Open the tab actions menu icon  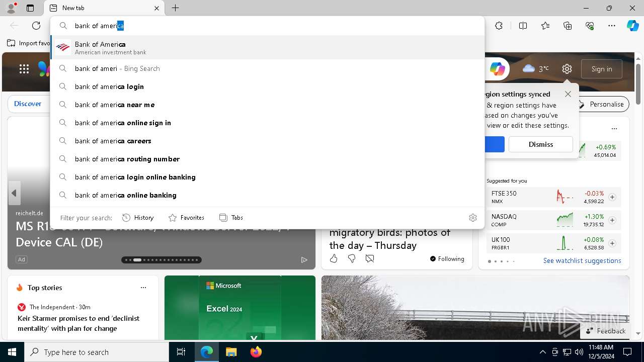(x=30, y=8)
